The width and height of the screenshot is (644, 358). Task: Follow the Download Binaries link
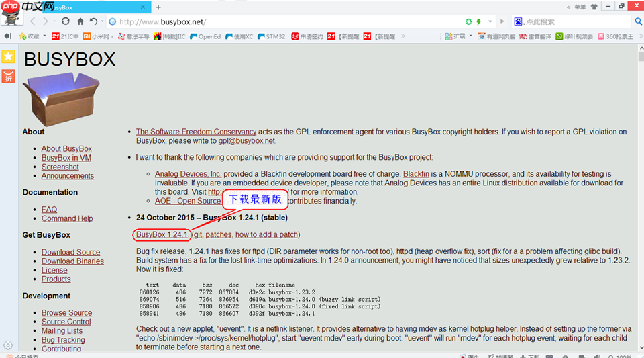72,261
